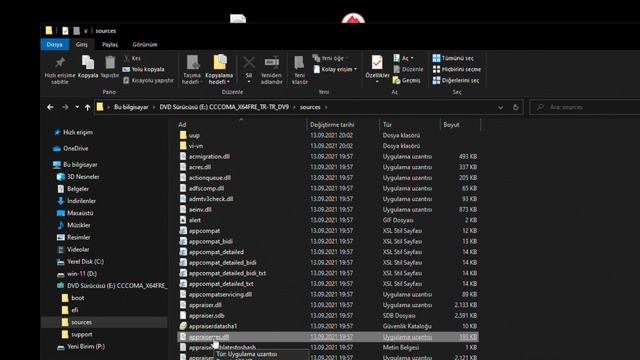Click the back navigation arrow
This screenshot has height=360, width=640.
[x=50, y=107]
